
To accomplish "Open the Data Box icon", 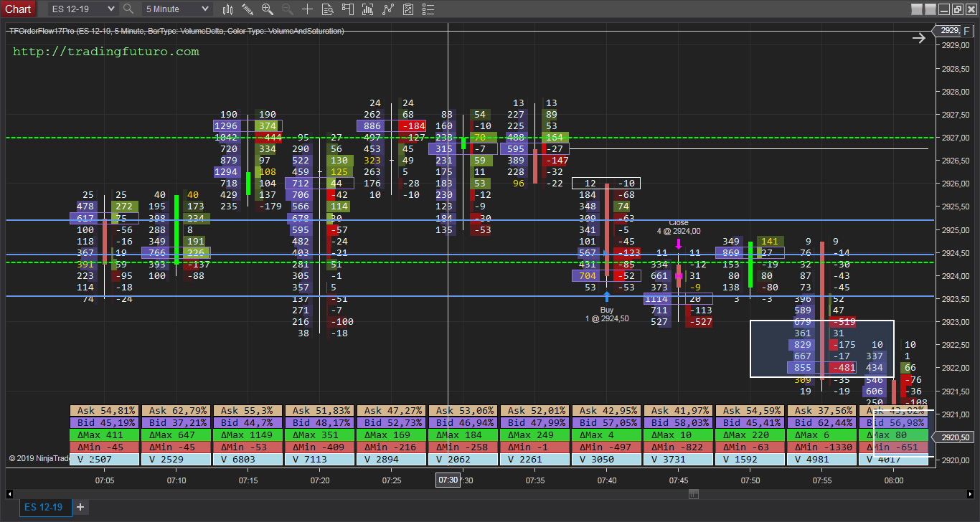I will pos(327,9).
